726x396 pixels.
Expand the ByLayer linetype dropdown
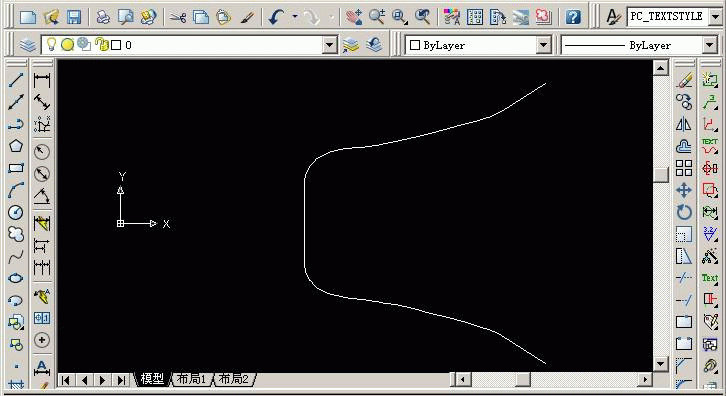(709, 45)
